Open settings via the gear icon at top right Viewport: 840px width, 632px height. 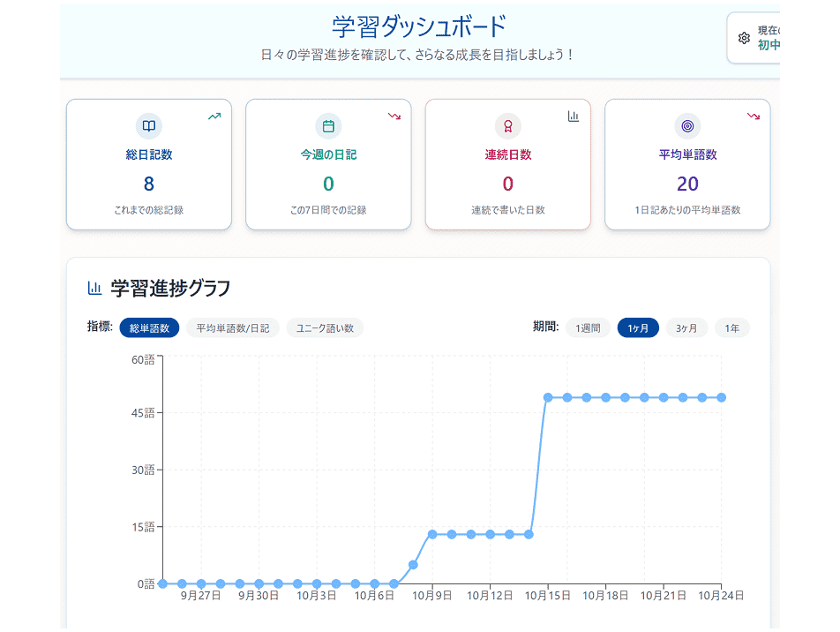744,38
